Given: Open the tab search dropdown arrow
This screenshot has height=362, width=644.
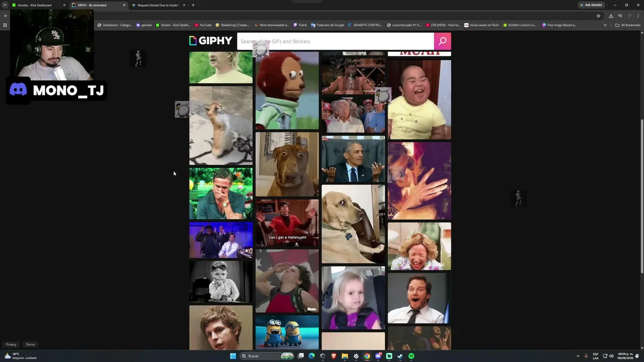Looking at the screenshot, I should tap(5, 5).
